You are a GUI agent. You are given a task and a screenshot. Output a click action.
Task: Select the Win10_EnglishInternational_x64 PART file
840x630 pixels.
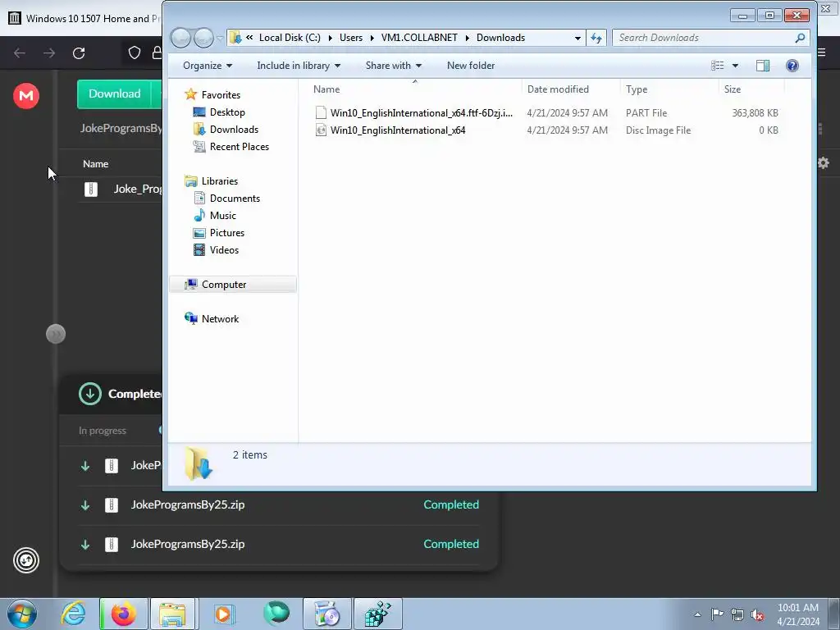coord(546,113)
